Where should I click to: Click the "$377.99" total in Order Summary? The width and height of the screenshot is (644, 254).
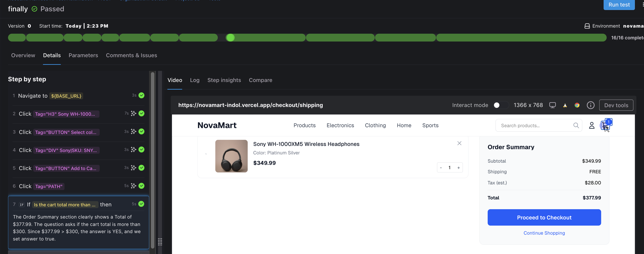tap(592, 198)
